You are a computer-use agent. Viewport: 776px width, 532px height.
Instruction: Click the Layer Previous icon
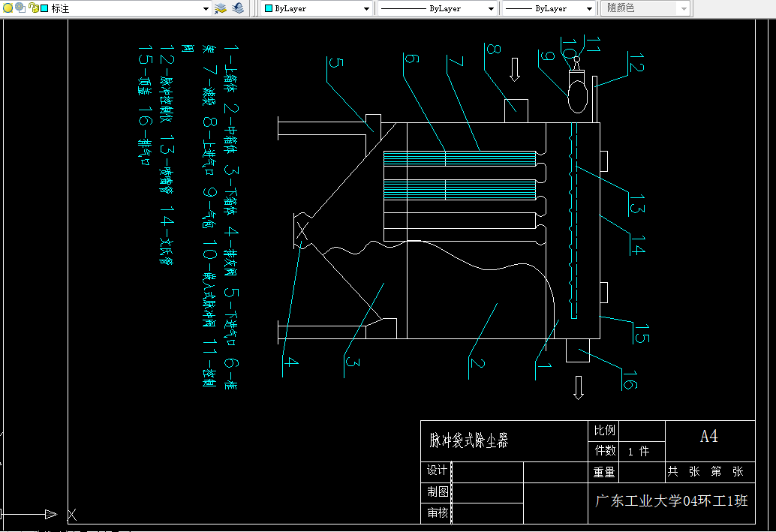[238, 8]
